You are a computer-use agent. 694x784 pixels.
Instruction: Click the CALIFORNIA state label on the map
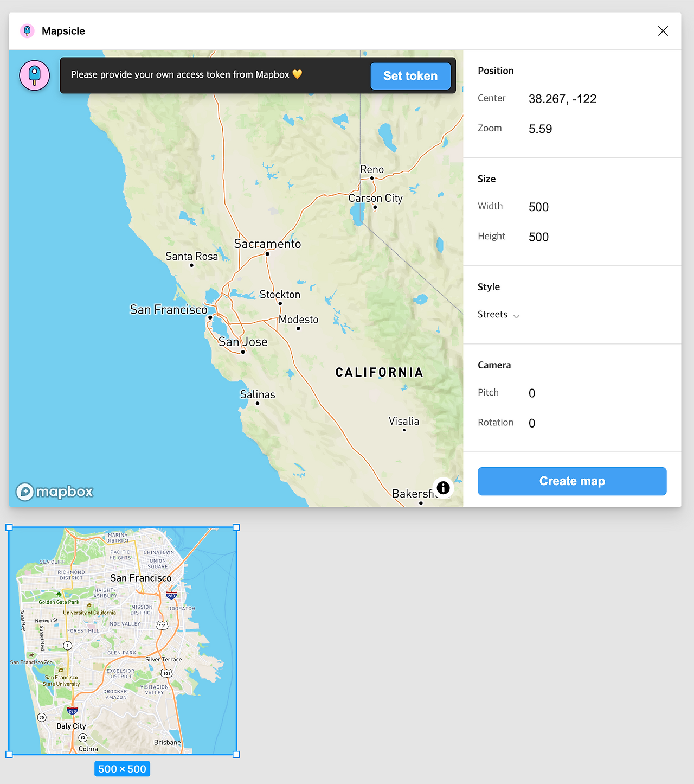(380, 372)
